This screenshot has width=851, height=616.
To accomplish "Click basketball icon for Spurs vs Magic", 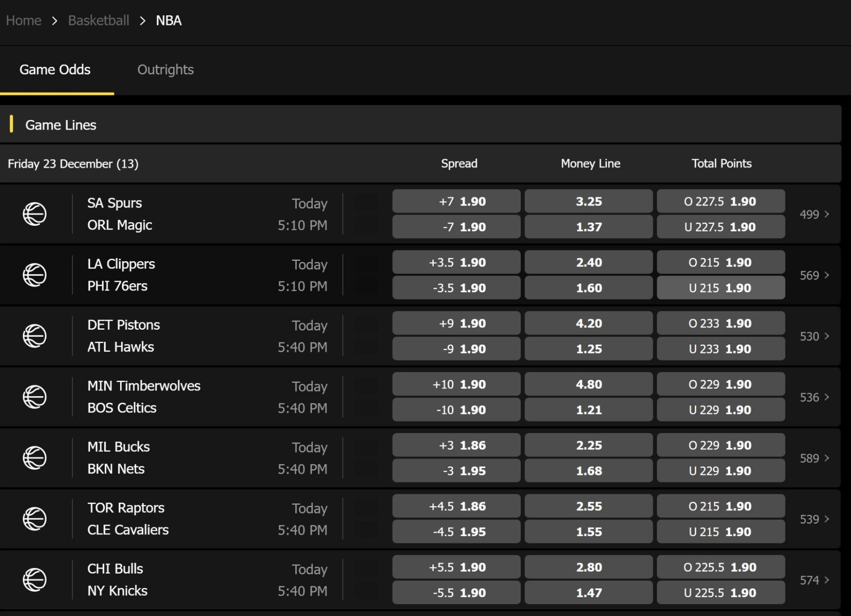I will 34,214.
